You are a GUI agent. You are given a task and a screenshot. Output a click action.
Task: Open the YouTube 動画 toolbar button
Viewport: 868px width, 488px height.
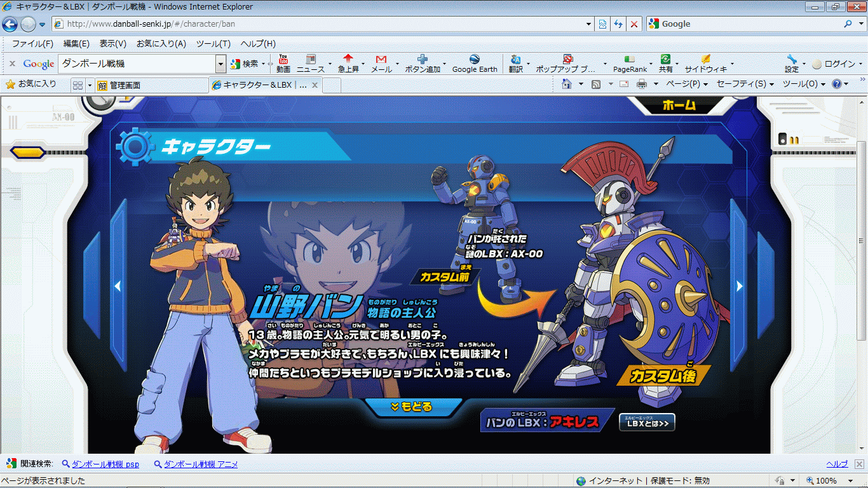pos(283,64)
